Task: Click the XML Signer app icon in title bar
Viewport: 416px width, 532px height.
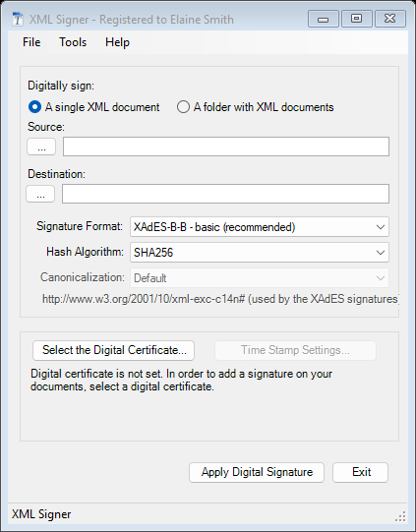Action: [18, 19]
